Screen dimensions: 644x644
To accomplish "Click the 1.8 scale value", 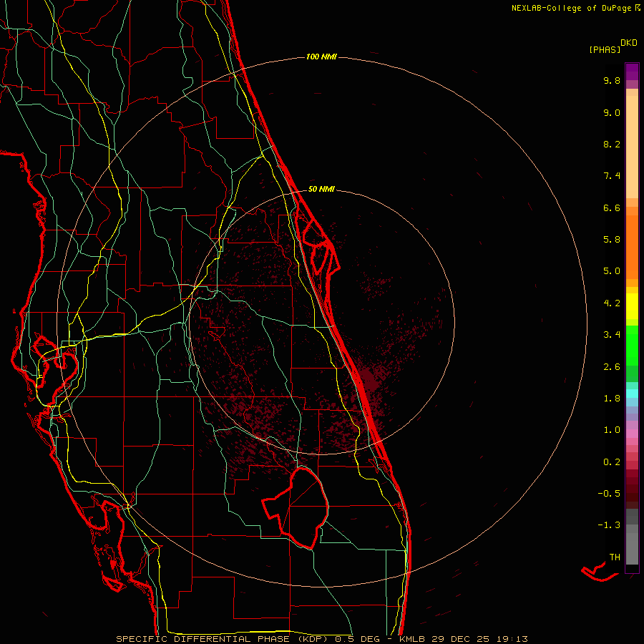I will point(612,399).
